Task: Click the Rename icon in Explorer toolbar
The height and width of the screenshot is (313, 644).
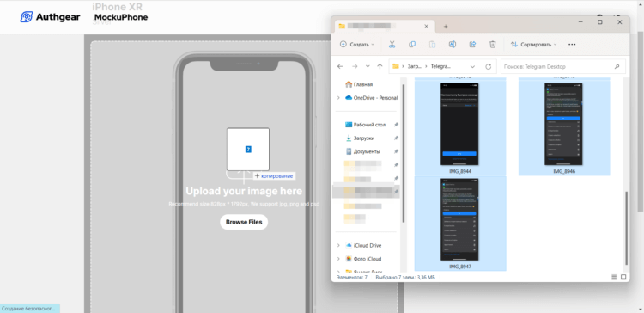Action: tap(453, 45)
